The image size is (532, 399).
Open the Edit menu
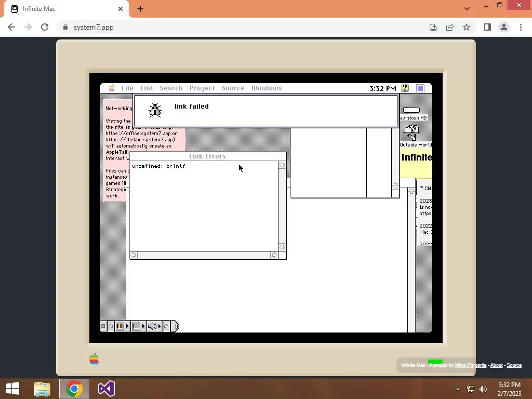coord(147,88)
